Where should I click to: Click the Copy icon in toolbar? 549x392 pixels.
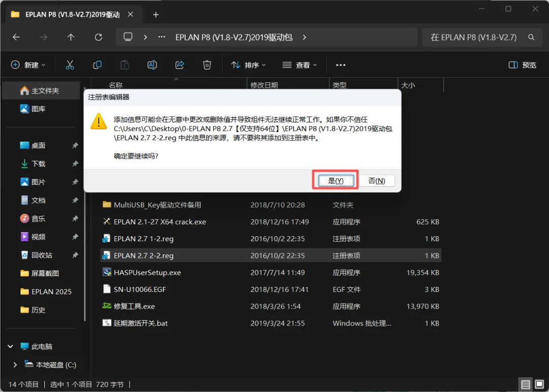[x=97, y=65]
